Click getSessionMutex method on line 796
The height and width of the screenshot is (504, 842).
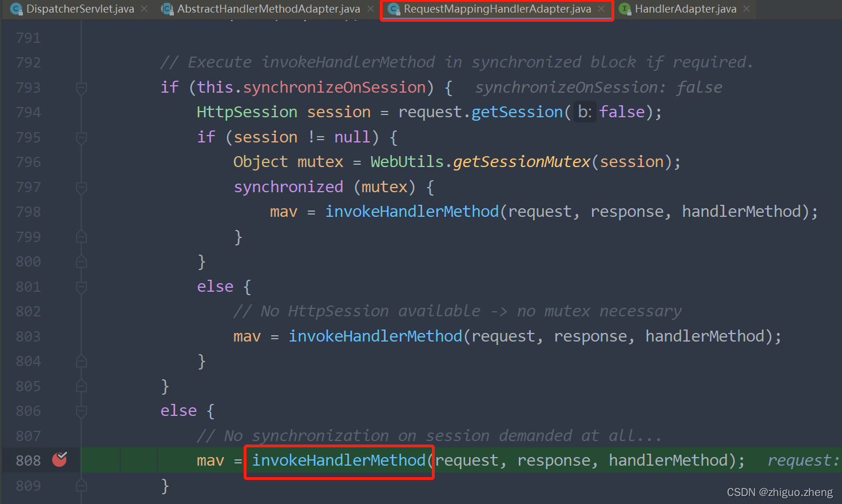tap(522, 162)
